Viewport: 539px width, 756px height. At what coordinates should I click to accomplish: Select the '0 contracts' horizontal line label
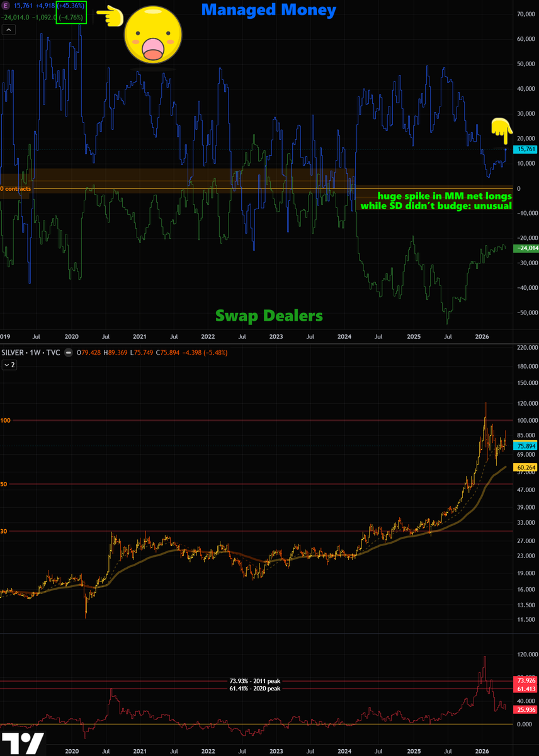click(x=16, y=188)
